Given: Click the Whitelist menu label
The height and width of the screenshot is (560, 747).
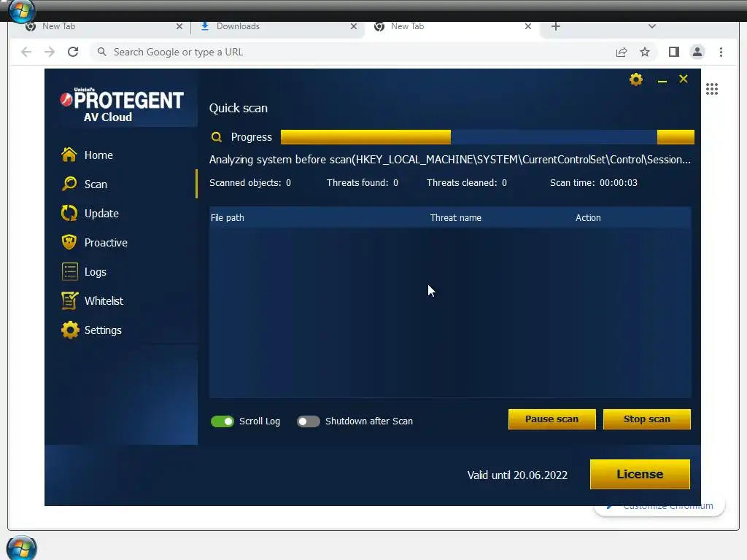Looking at the screenshot, I should click(104, 301).
